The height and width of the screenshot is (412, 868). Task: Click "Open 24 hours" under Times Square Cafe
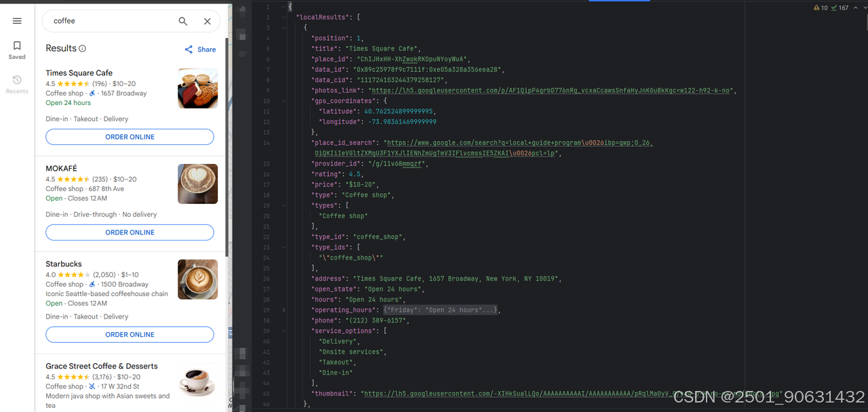pos(68,103)
